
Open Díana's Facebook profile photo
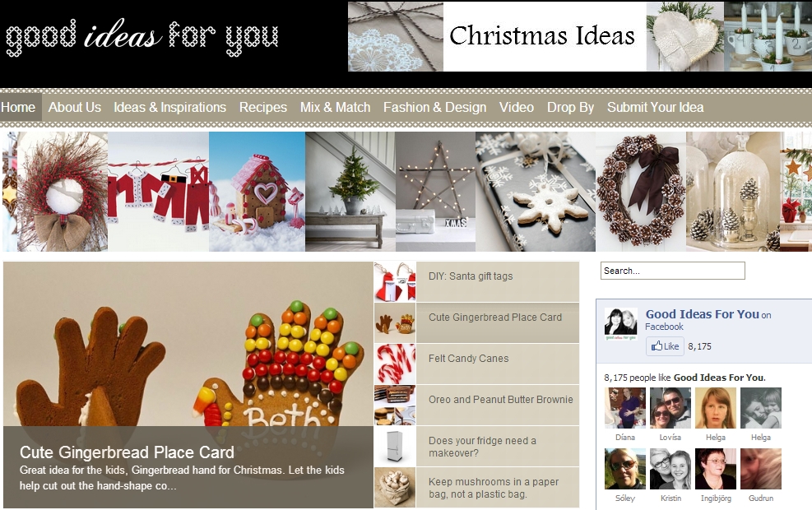pos(625,408)
